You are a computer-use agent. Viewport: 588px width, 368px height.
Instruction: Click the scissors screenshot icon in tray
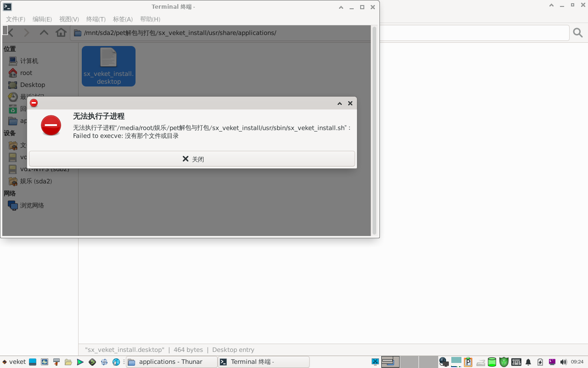[375, 362]
